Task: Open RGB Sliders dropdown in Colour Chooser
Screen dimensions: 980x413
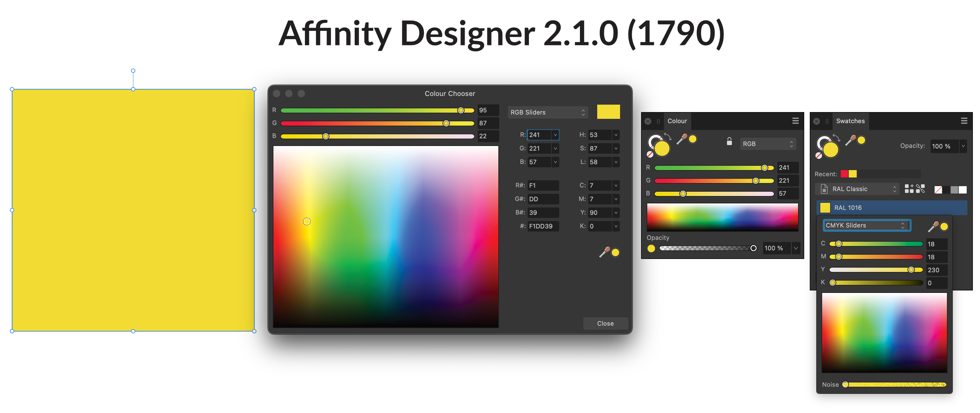Action: pyautogui.click(x=547, y=112)
